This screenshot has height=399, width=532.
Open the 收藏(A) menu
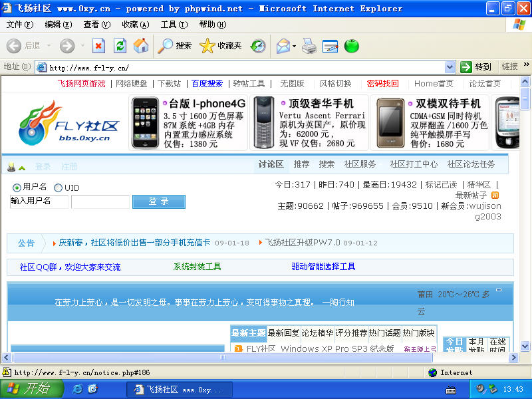click(136, 25)
